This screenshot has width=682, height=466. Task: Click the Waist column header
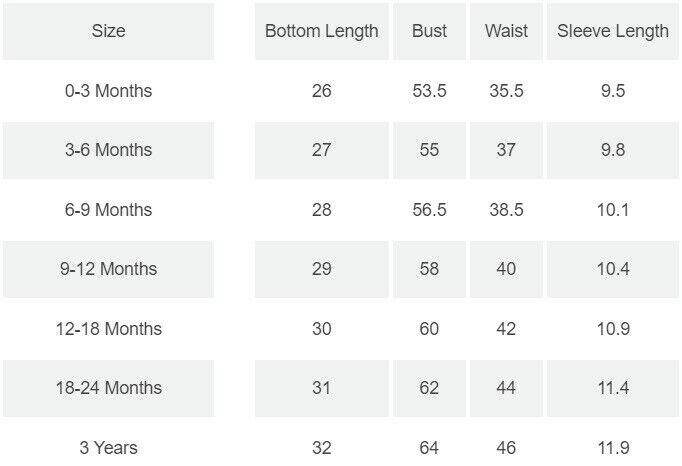[x=506, y=31]
